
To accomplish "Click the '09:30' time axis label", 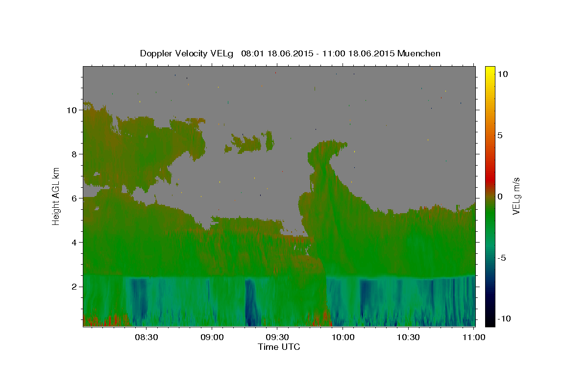I will tap(277, 337).
